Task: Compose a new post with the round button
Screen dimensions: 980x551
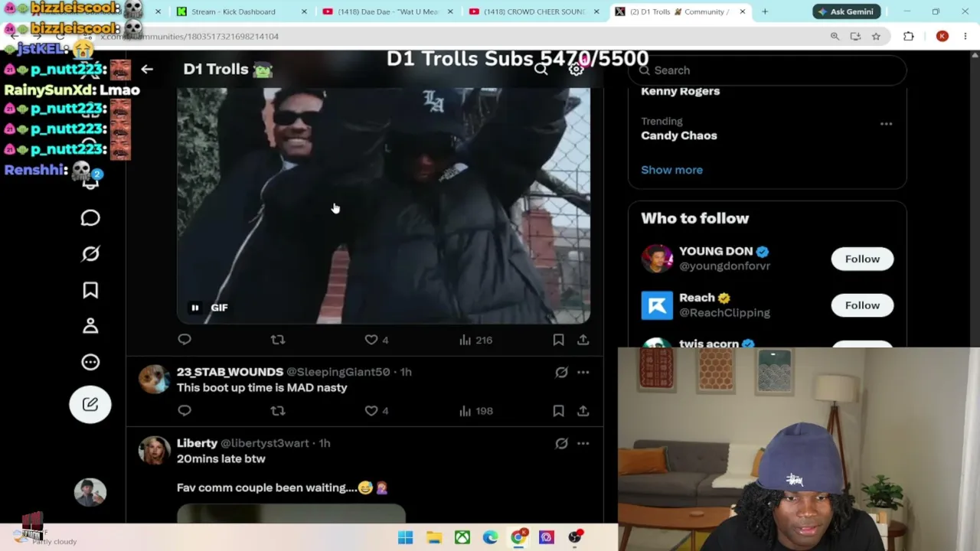Action: coord(90,404)
